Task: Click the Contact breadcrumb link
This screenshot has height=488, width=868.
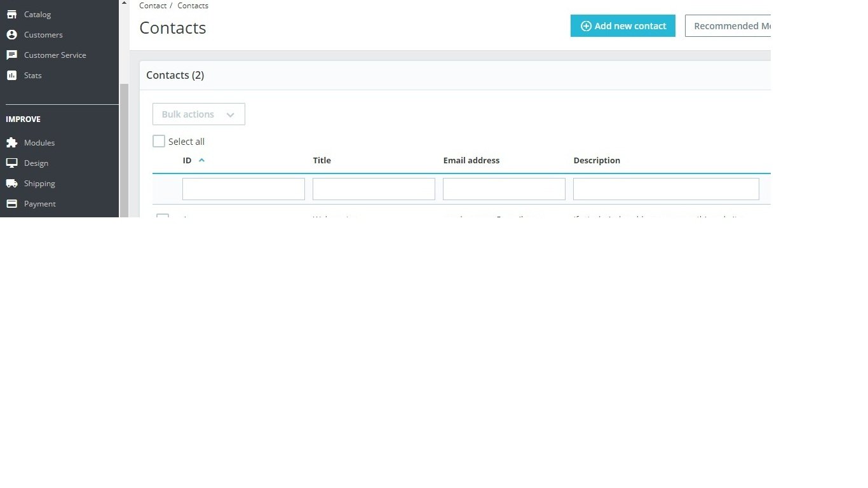Action: [153, 5]
